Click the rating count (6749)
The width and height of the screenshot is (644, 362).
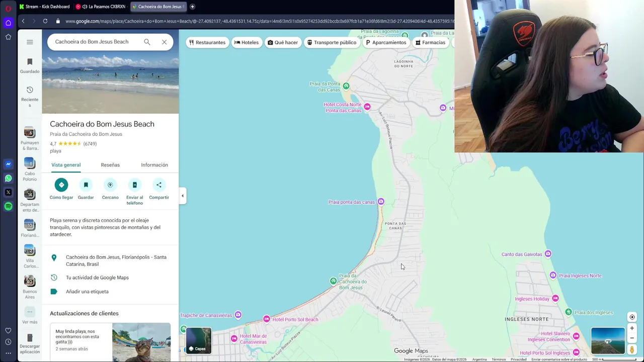(x=90, y=144)
